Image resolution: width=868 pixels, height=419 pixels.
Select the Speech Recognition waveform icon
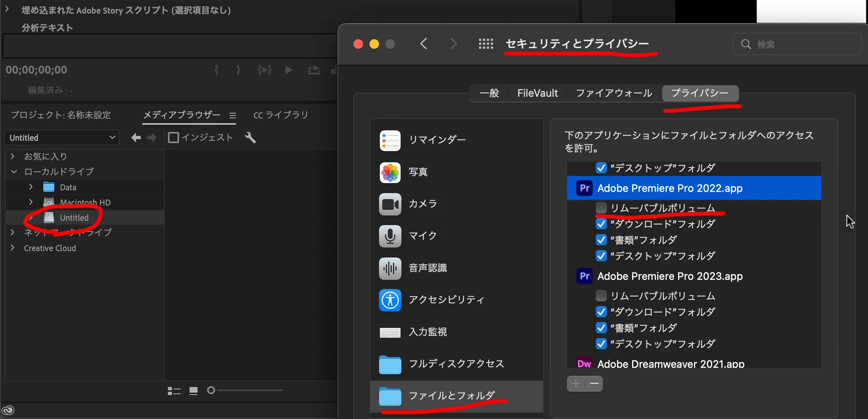[x=390, y=268]
